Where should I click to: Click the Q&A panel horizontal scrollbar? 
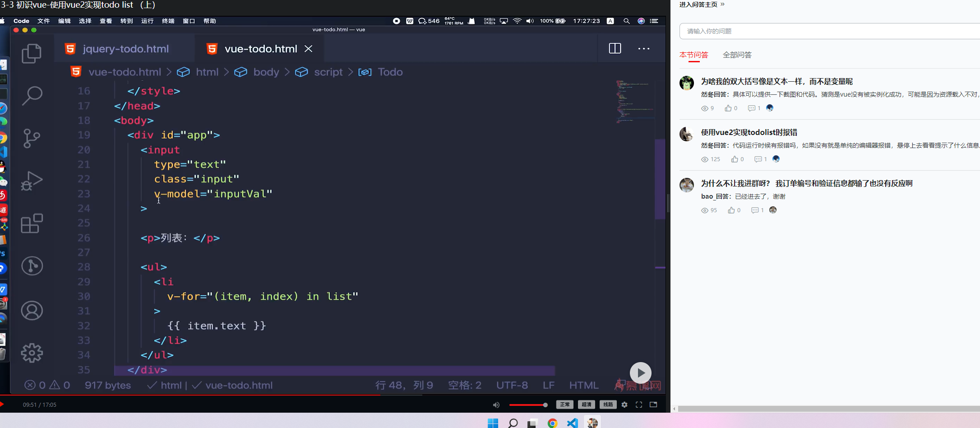pos(829,409)
